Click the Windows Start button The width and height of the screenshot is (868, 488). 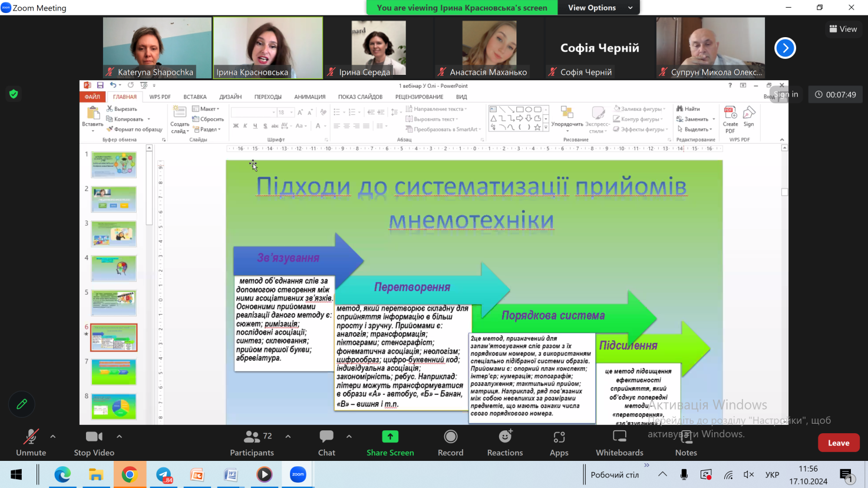pyautogui.click(x=16, y=474)
